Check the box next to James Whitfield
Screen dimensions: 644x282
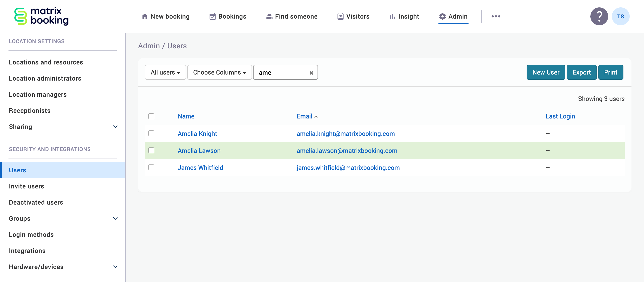pyautogui.click(x=151, y=167)
